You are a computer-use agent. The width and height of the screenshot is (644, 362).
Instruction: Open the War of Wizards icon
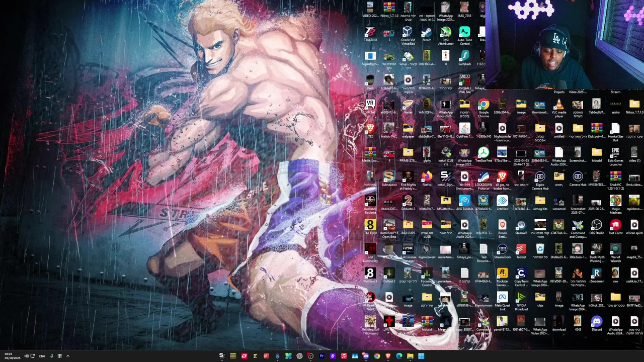615,253
